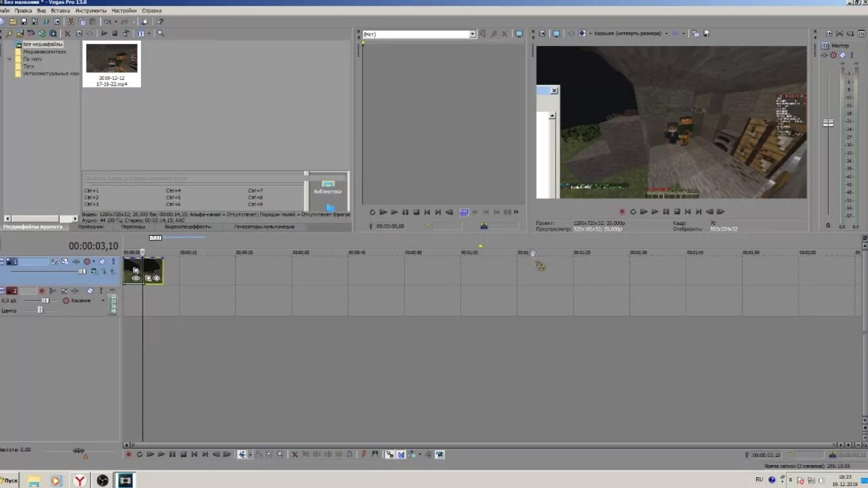
Task: Adjust video track 1 level slider
Action: [x=82, y=271]
